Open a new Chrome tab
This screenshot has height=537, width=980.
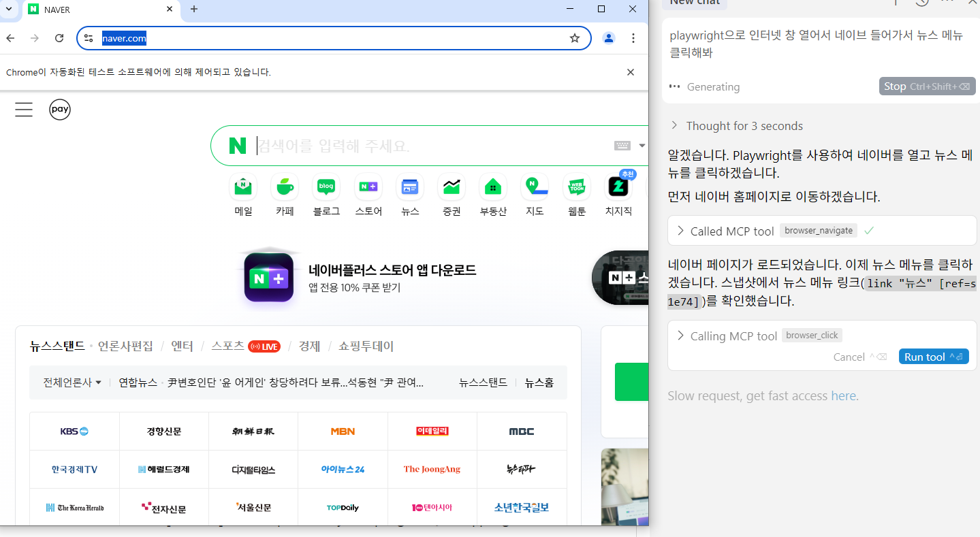(194, 9)
